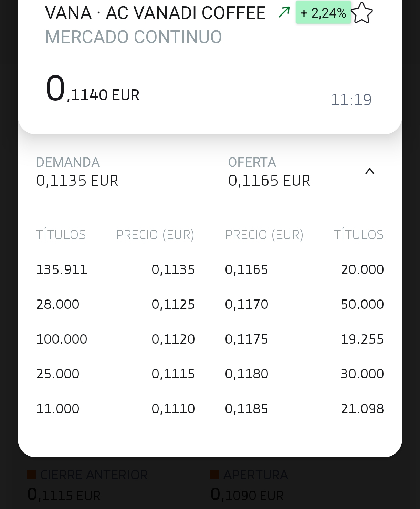The height and width of the screenshot is (509, 420).
Task: Tap the 11:19 last update time
Action: click(351, 100)
